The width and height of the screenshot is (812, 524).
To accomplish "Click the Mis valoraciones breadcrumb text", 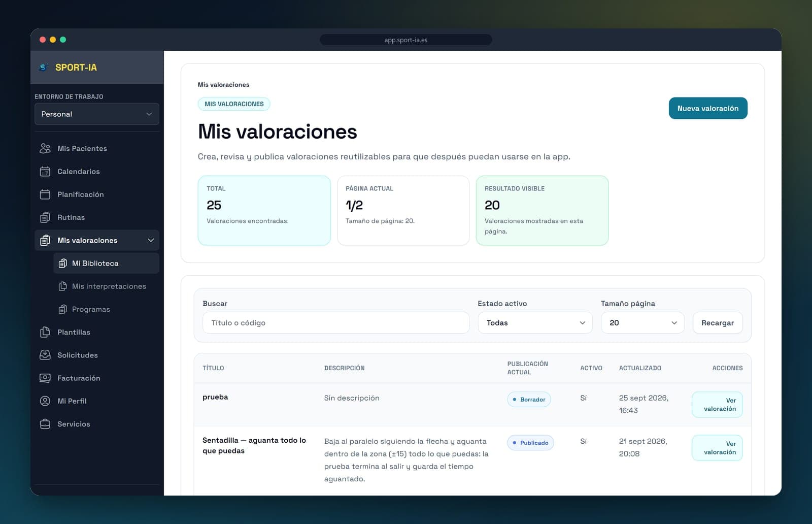I will (x=223, y=85).
